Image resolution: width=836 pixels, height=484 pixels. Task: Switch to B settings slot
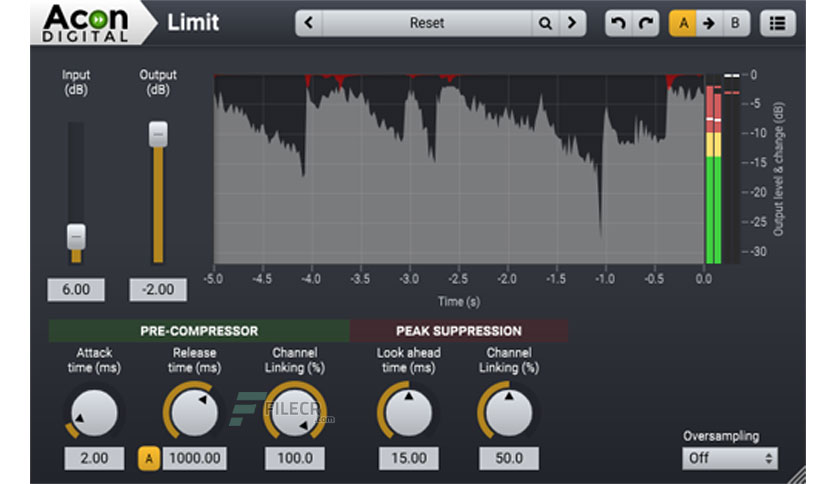(736, 23)
